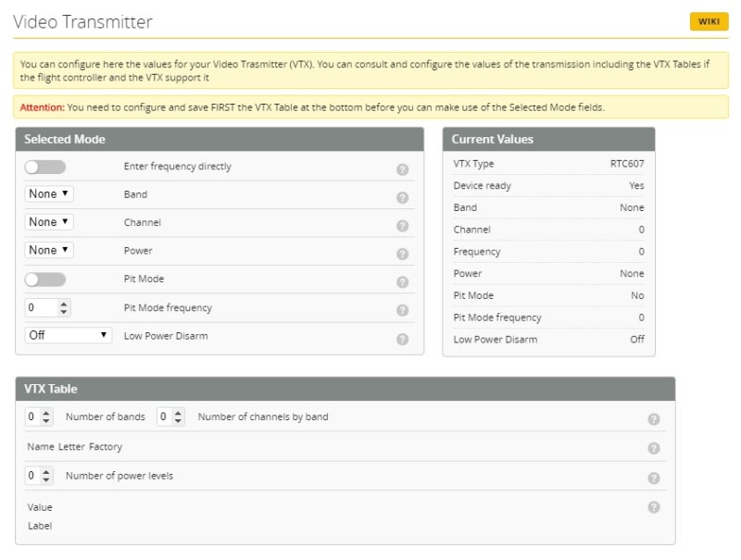Click help icon beside Pit Mode toggle
Screen dimensions: 741x560
[402, 282]
